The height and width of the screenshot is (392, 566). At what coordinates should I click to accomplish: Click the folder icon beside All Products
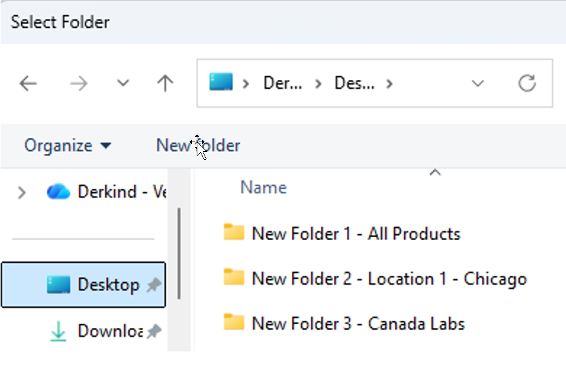(x=234, y=232)
